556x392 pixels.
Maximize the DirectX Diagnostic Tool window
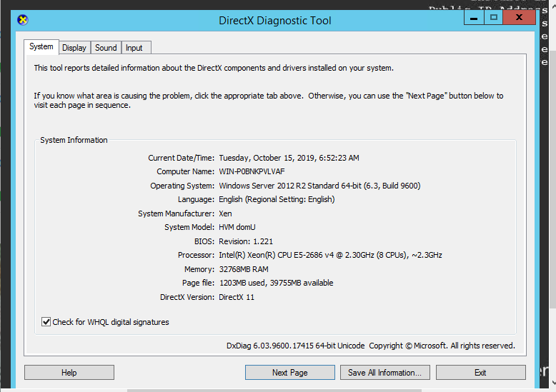tap(494, 17)
